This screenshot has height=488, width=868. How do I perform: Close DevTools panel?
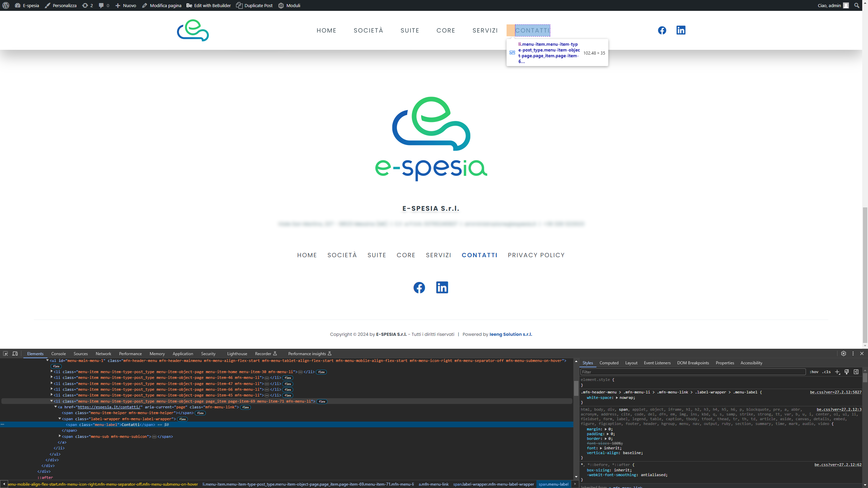(x=862, y=353)
